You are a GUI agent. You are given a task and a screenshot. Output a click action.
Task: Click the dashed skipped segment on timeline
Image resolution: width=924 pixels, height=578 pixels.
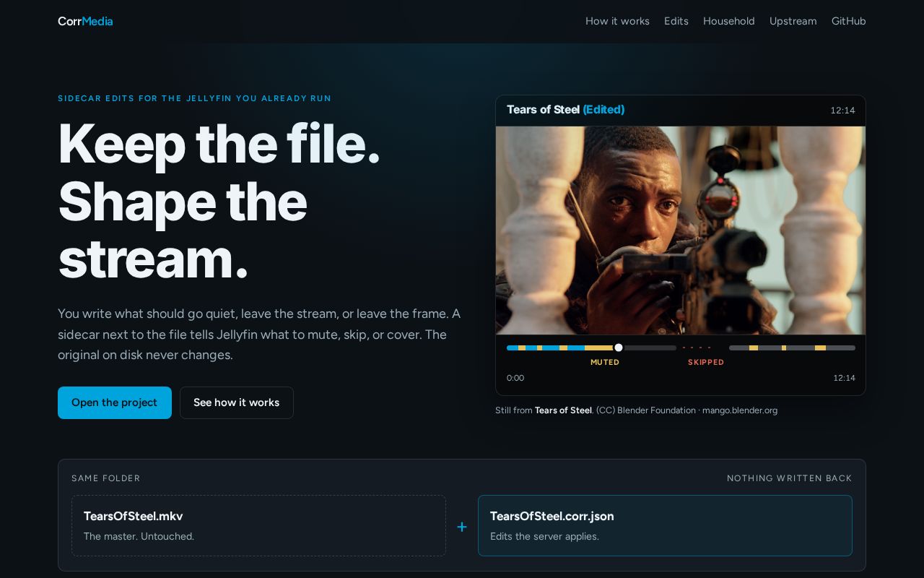click(697, 348)
